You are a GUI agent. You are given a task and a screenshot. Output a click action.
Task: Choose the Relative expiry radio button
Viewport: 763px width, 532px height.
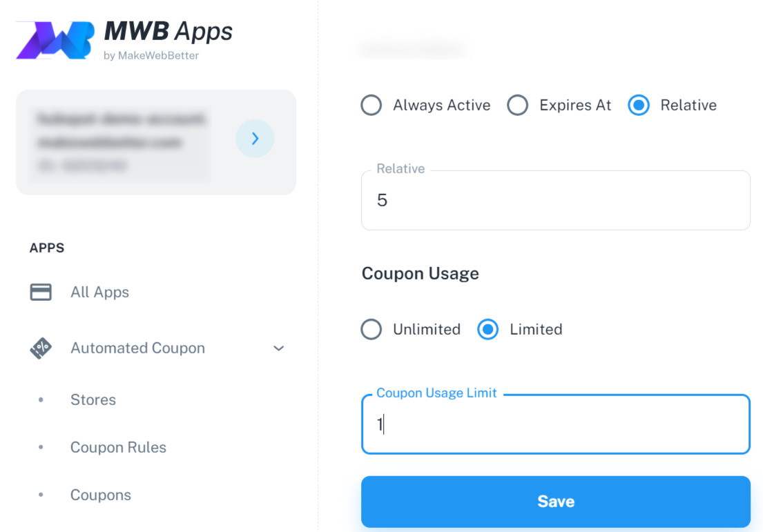(x=639, y=105)
